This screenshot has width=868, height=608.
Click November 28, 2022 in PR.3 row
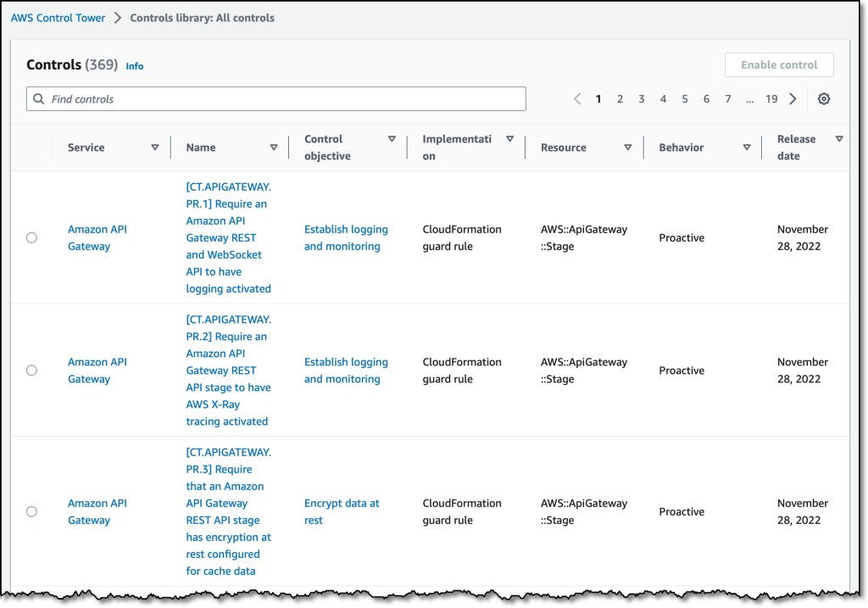coord(803,511)
